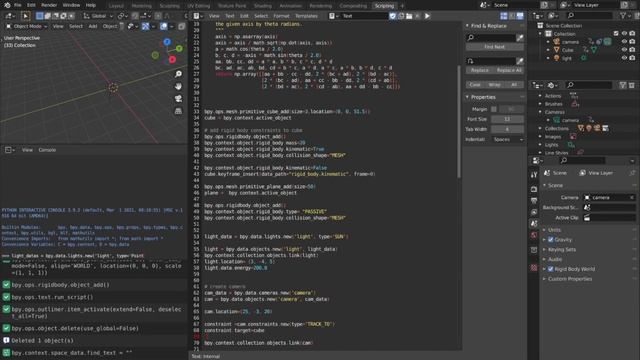Expand the Audio panel
This screenshot has width=640, height=360.
pyautogui.click(x=555, y=259)
